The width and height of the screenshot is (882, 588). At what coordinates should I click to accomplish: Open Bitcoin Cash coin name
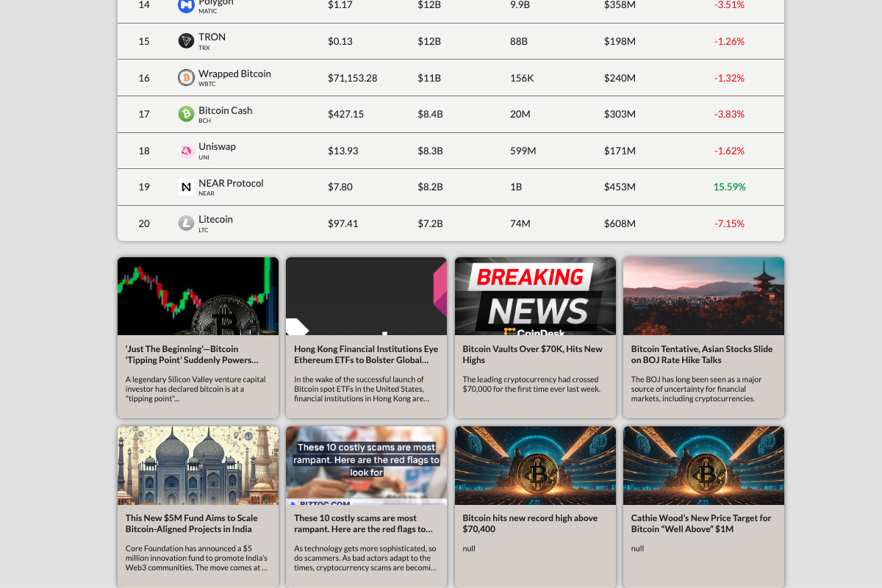tap(225, 110)
